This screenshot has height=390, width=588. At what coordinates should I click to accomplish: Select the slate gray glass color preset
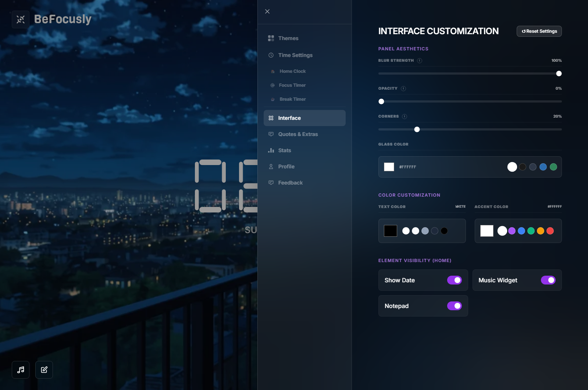coord(533,167)
